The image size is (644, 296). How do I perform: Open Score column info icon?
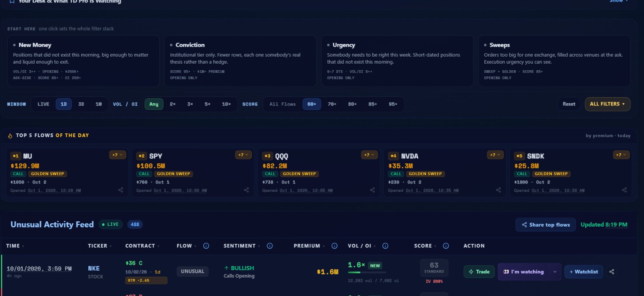[x=446, y=246]
